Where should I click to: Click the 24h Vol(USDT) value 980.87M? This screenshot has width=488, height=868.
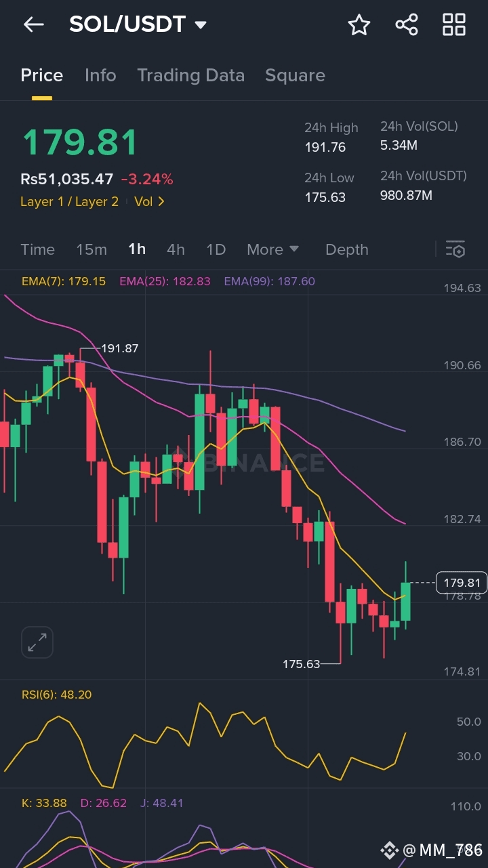point(406,195)
